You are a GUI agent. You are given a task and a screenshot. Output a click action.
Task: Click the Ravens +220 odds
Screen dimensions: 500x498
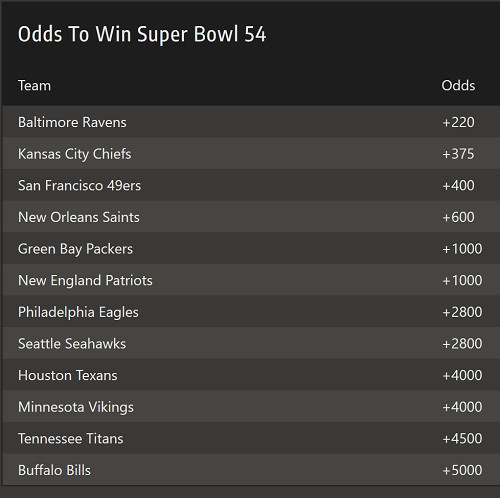458,122
